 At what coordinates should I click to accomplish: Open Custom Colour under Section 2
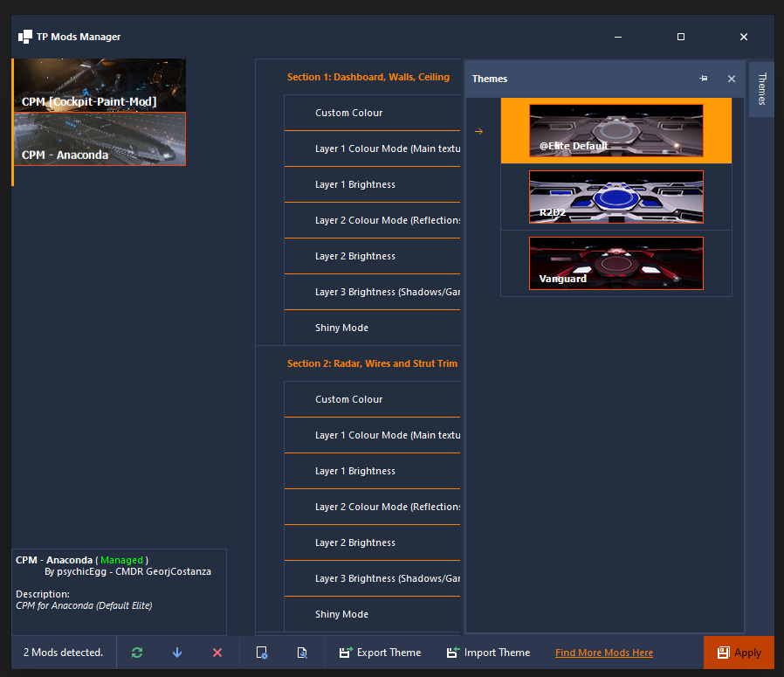[x=372, y=399]
